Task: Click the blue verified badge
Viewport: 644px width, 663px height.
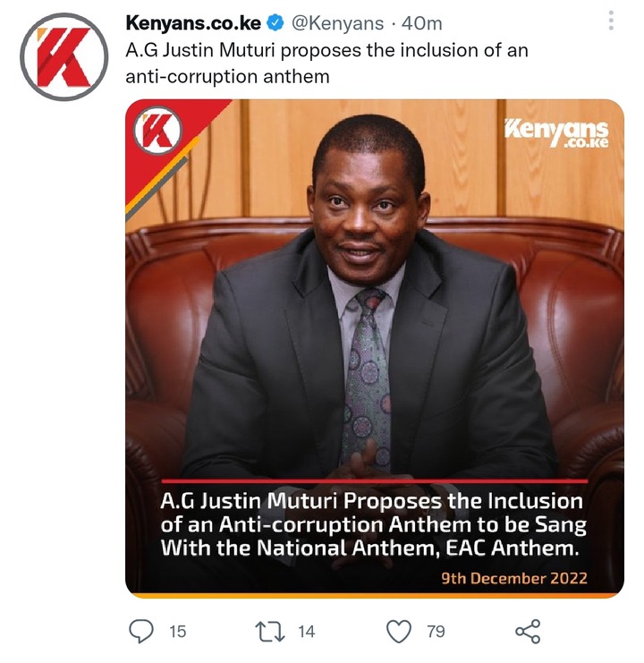Action: pyautogui.click(x=276, y=23)
